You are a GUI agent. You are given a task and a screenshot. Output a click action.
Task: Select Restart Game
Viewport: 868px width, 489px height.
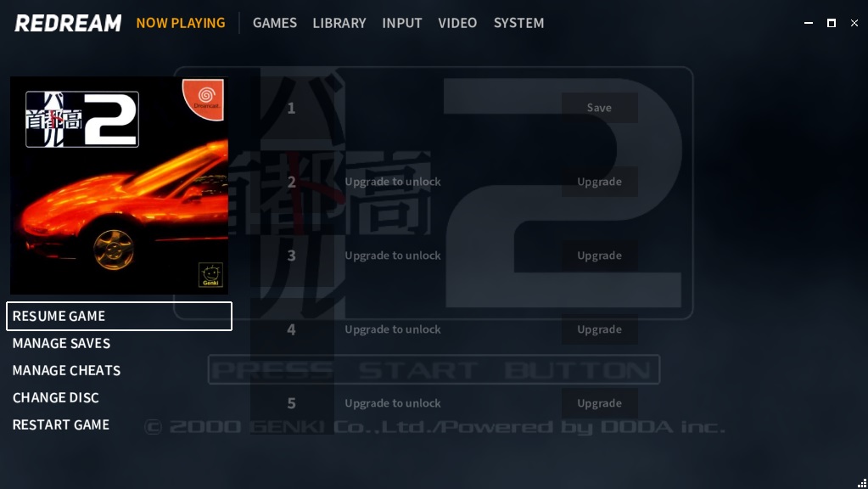61,424
